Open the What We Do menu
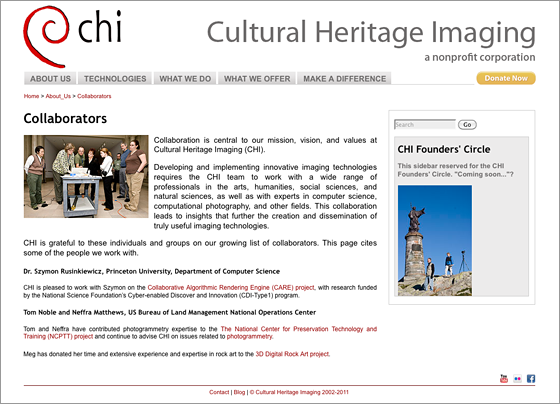560x404 pixels. 185,79
